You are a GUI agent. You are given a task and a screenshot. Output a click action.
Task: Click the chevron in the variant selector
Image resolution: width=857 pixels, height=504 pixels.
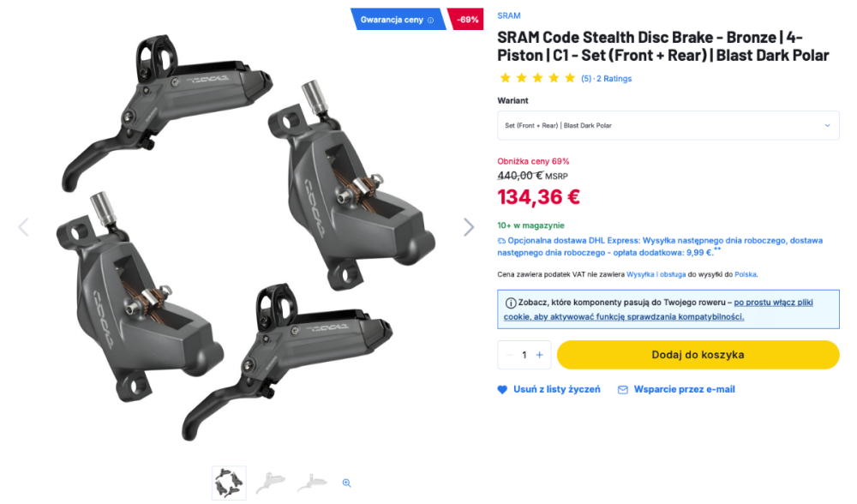click(828, 125)
